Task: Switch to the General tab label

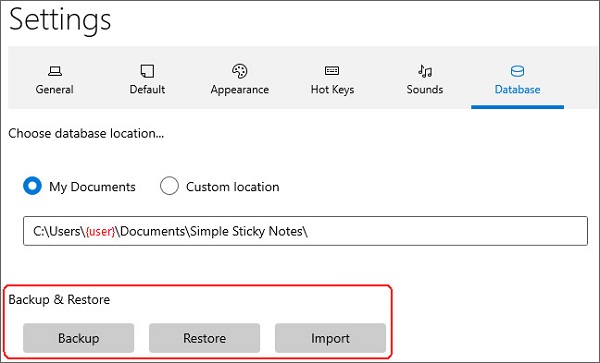Action: (54, 90)
